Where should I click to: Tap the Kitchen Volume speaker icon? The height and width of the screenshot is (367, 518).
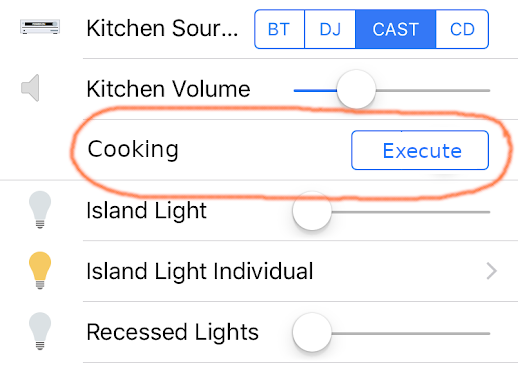click(x=30, y=88)
